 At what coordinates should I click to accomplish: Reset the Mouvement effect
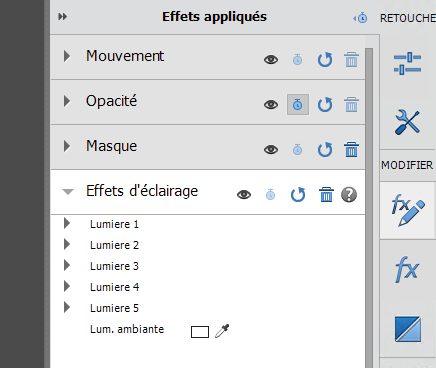325,60
